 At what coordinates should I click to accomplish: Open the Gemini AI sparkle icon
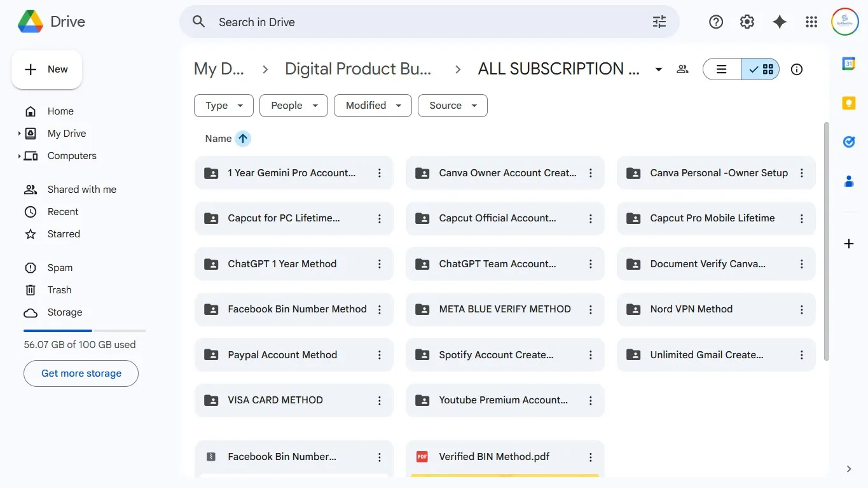(x=780, y=22)
